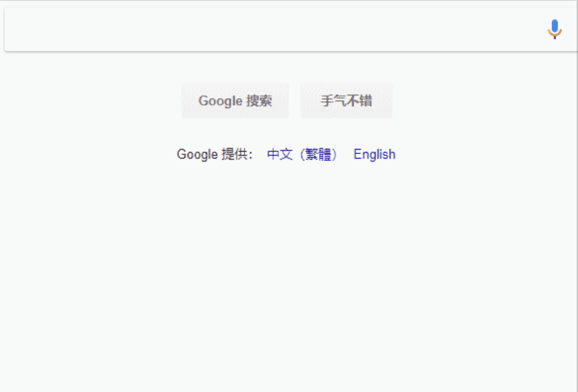Click the English language link
Image resolution: width=578 pixels, height=392 pixels.
tap(374, 155)
